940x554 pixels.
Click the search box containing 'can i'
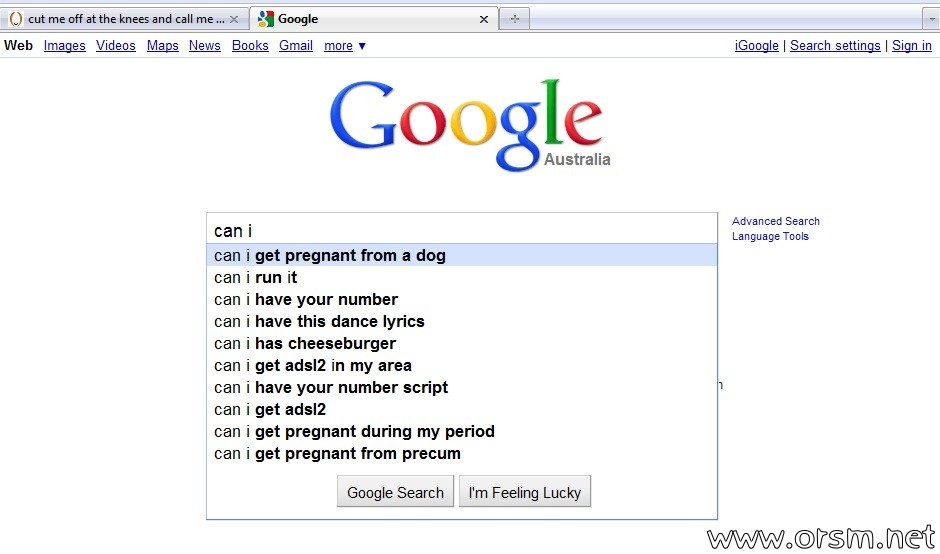tap(462, 230)
